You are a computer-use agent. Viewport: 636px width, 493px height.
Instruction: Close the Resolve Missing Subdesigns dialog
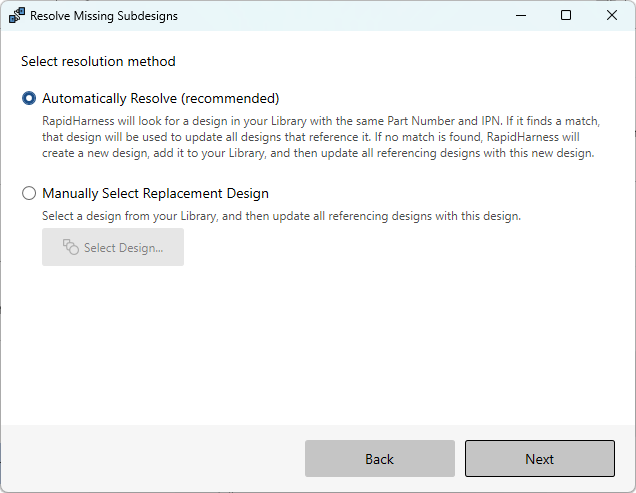[x=612, y=16]
